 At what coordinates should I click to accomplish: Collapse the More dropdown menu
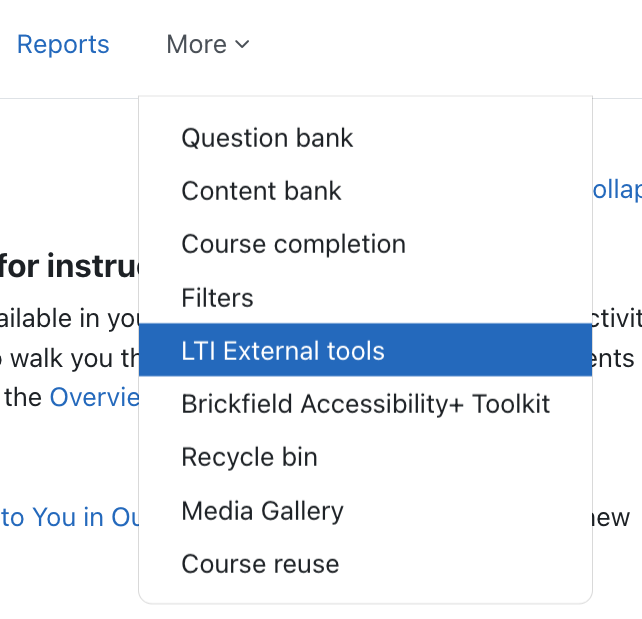click(208, 44)
